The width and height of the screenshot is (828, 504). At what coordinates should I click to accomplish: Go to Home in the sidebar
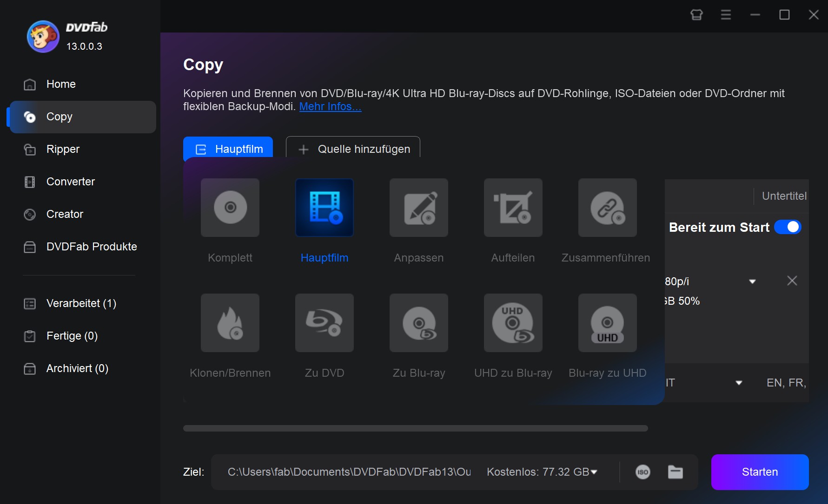tap(83, 84)
